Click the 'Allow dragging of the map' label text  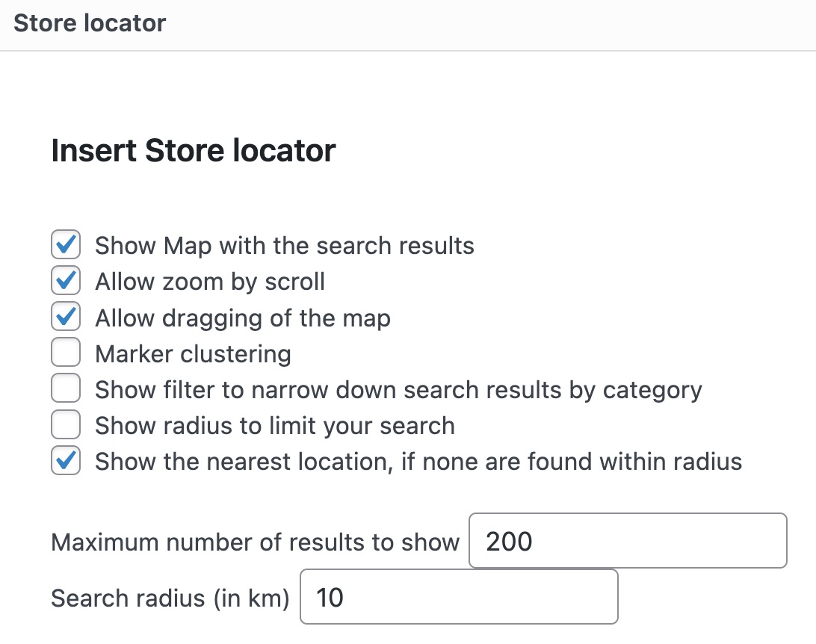[242, 318]
